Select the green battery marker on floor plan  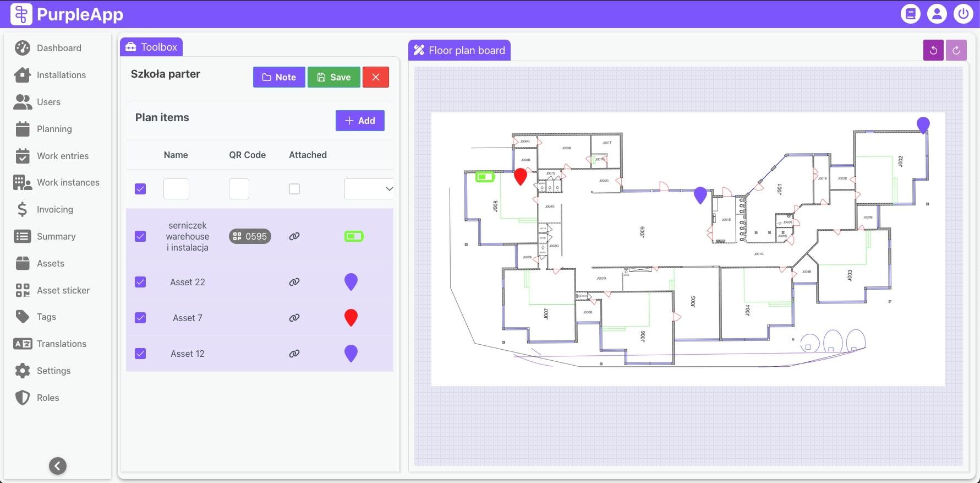pyautogui.click(x=485, y=177)
